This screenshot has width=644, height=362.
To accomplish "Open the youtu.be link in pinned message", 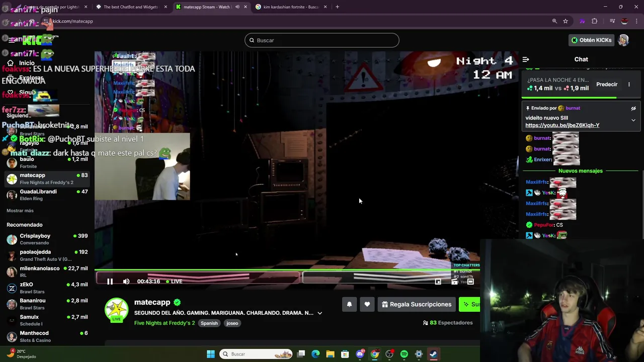I will [x=562, y=125].
